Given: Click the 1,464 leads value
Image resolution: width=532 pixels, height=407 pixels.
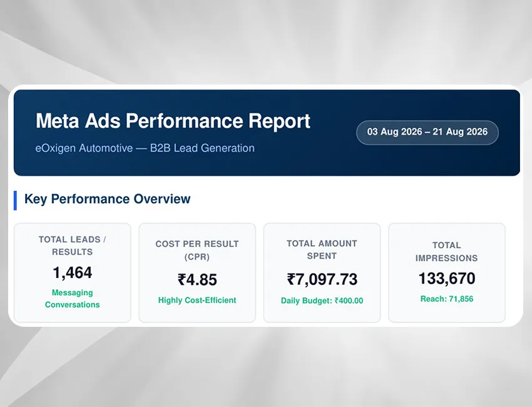Looking at the screenshot, I should coord(72,273).
